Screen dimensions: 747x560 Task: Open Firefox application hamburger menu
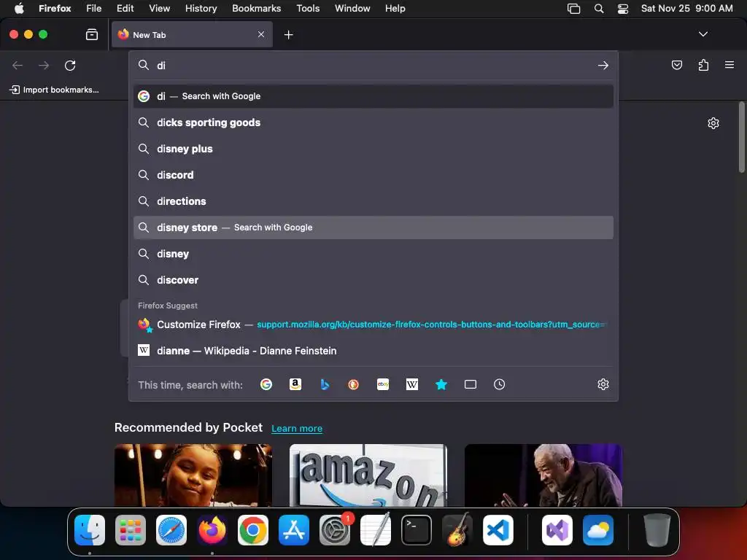coord(729,65)
